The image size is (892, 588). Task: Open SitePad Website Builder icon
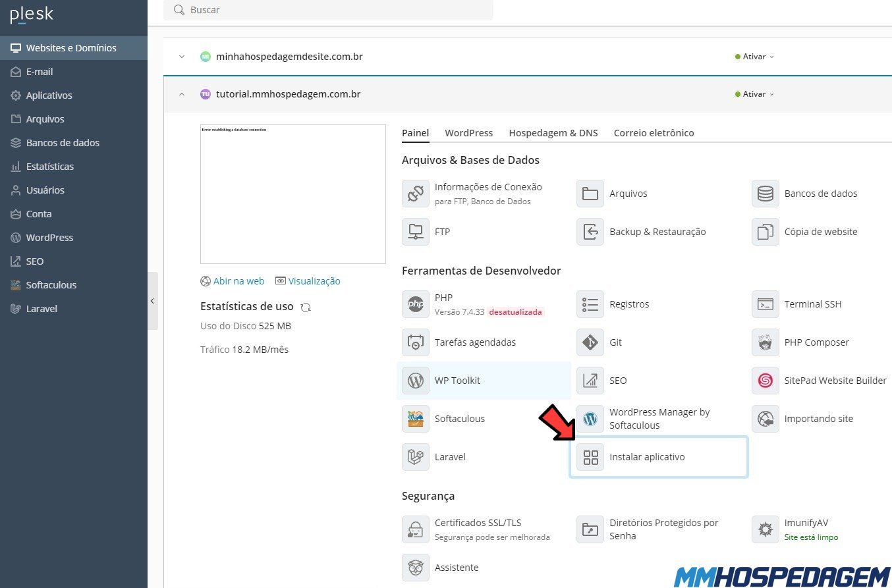(765, 381)
